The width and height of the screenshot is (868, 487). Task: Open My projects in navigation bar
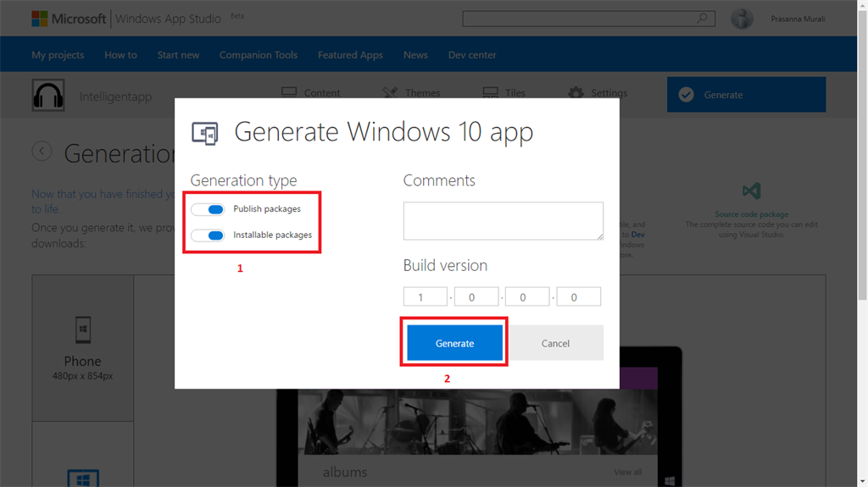(x=58, y=55)
